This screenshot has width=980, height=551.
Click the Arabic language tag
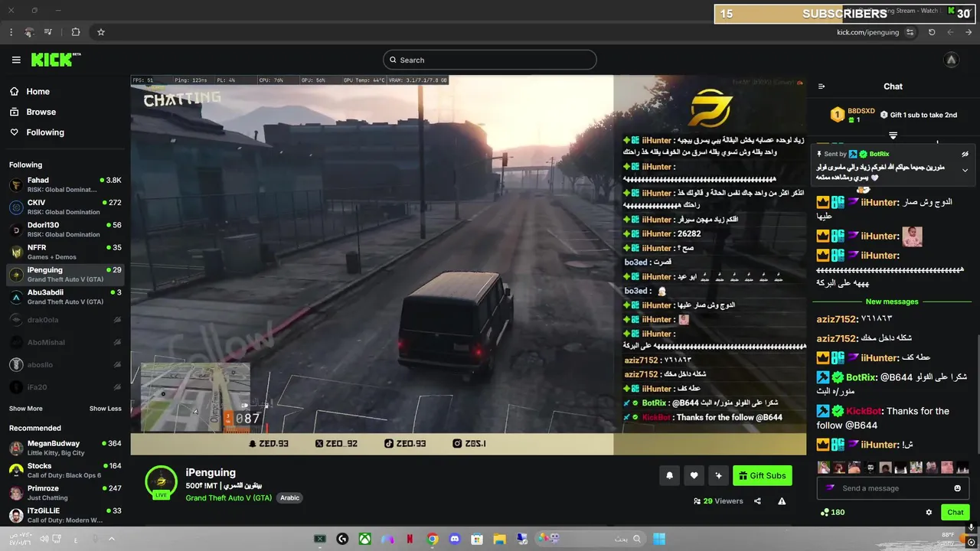[289, 497]
